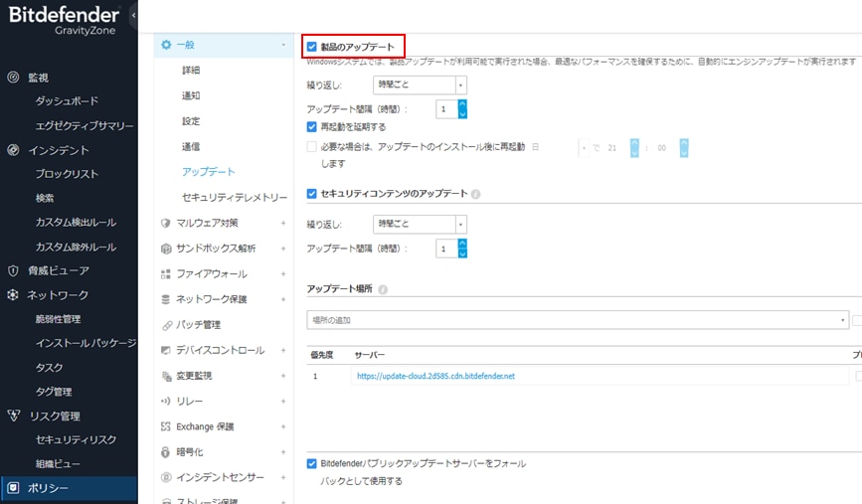Toggle Bitdefender public update server fallback checkbox

coord(312,463)
